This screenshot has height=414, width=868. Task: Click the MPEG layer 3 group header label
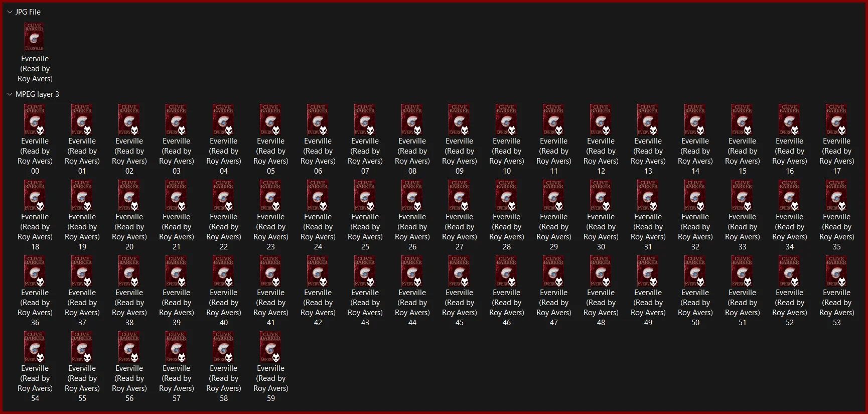pos(37,94)
